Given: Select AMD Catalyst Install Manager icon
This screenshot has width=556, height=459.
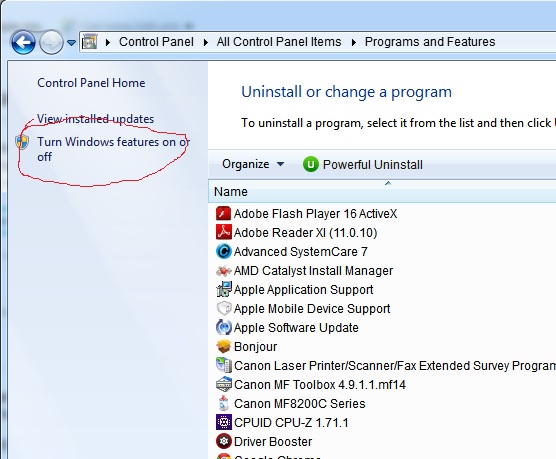Looking at the screenshot, I should click(223, 271).
